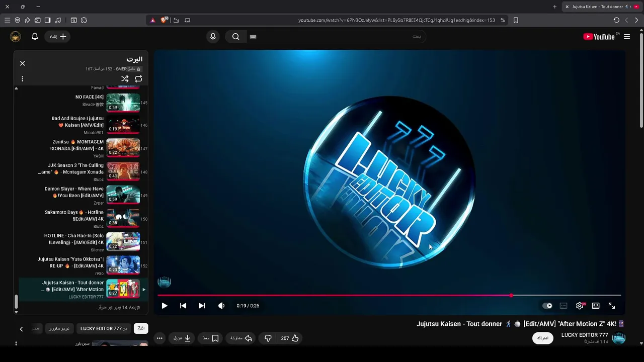644x362 pixels.
Task: Open YouTube notifications bell
Action: coord(35,36)
